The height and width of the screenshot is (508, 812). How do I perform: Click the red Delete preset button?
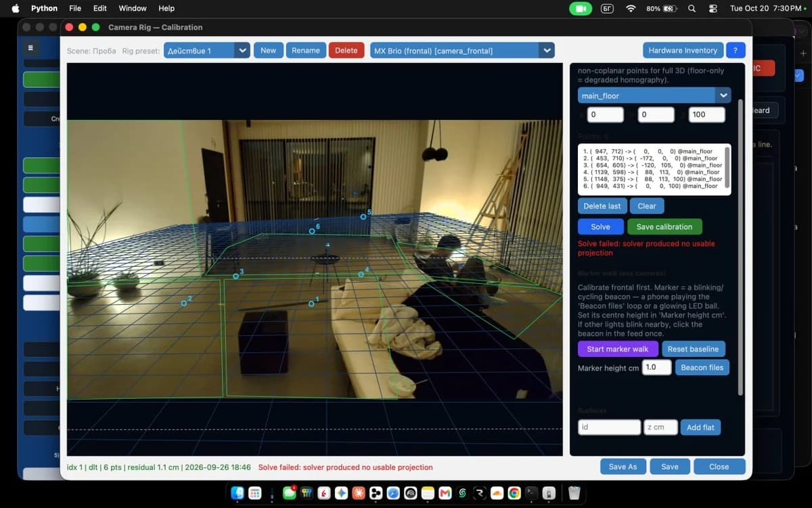click(x=346, y=50)
